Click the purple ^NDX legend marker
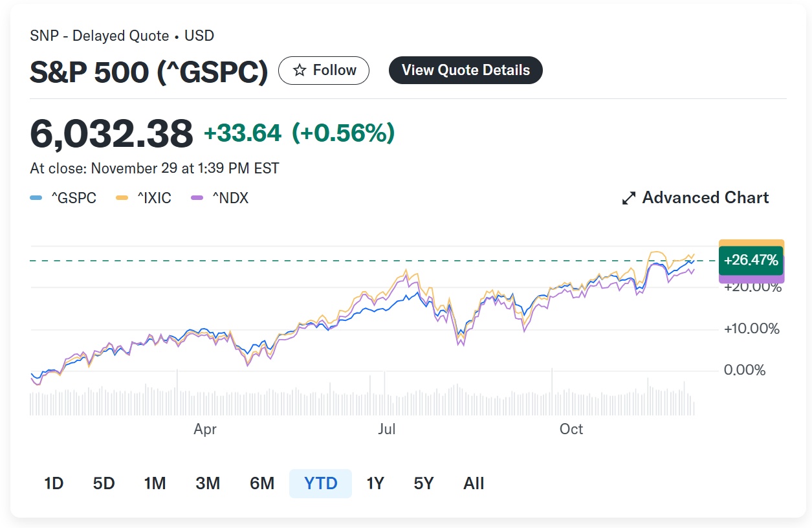Viewport: 812px width, 528px height. (x=198, y=198)
